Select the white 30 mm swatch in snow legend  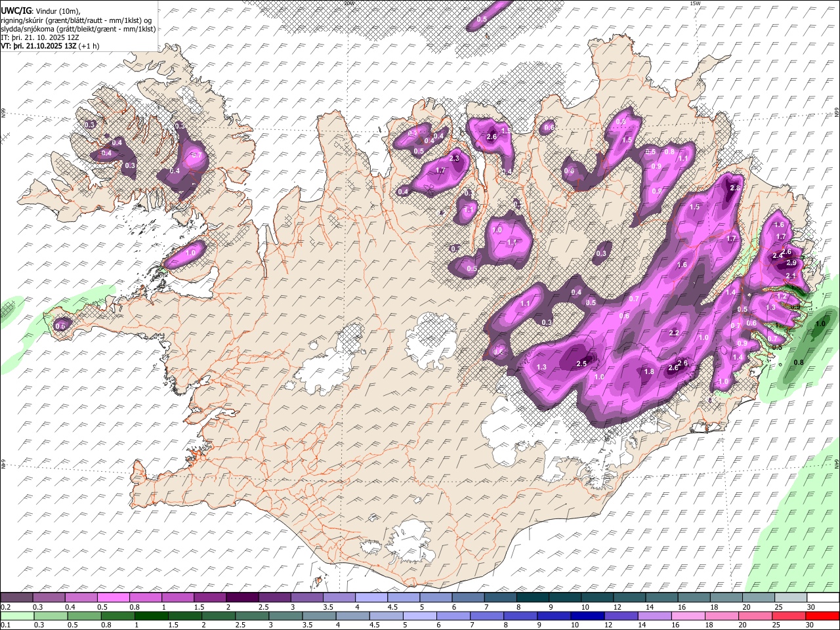[x=822, y=598]
